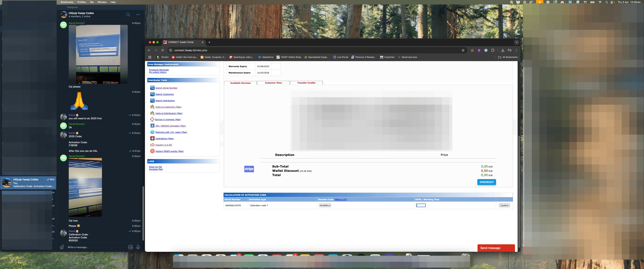Bookmark this page with the star icon
The image size is (644, 269).
point(463,50)
